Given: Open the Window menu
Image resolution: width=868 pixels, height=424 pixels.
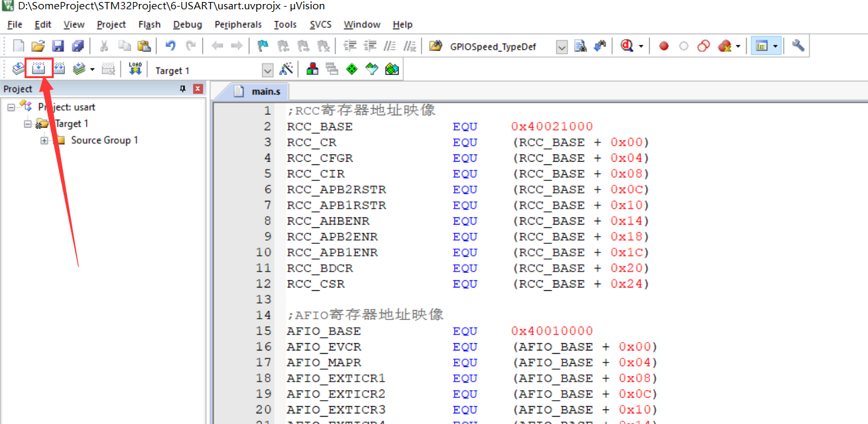Looking at the screenshot, I should pos(362,25).
